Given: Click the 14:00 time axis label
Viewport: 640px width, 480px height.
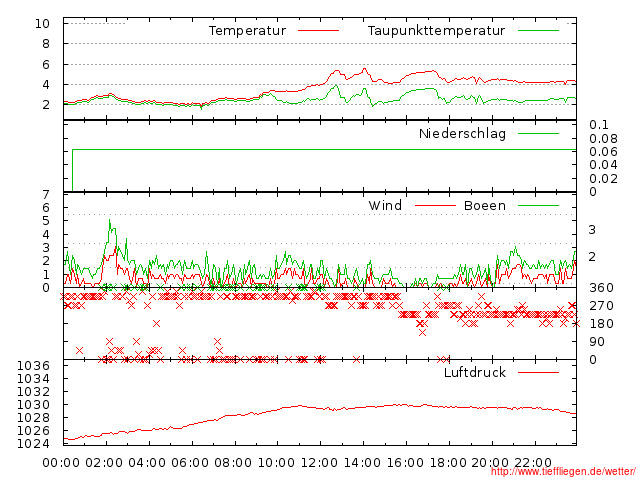Looking at the screenshot, I should pyautogui.click(x=362, y=463).
